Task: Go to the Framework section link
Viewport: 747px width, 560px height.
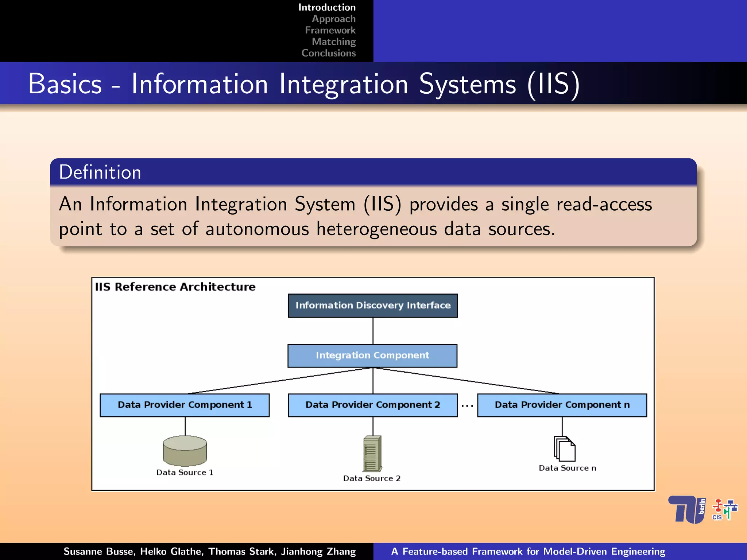Action: [x=330, y=30]
